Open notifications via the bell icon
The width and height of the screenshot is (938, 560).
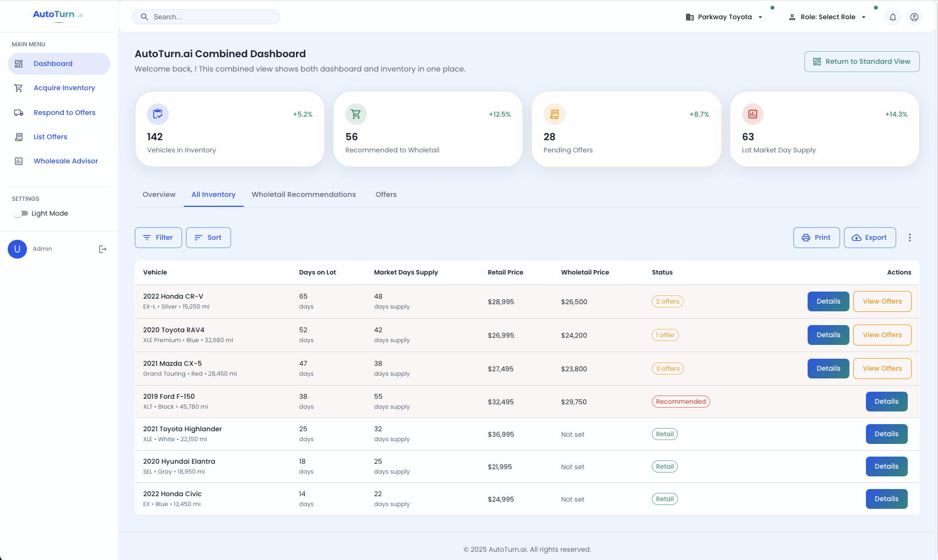pos(892,17)
